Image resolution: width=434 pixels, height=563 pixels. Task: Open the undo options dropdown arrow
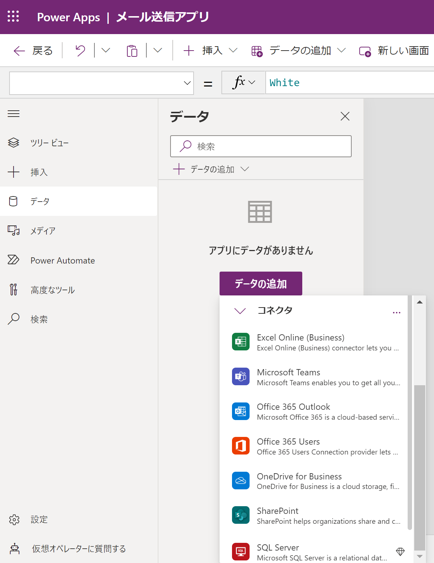(x=105, y=51)
